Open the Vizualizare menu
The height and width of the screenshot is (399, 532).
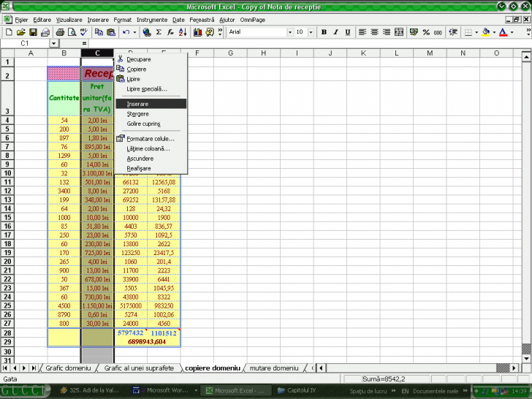[x=69, y=20]
